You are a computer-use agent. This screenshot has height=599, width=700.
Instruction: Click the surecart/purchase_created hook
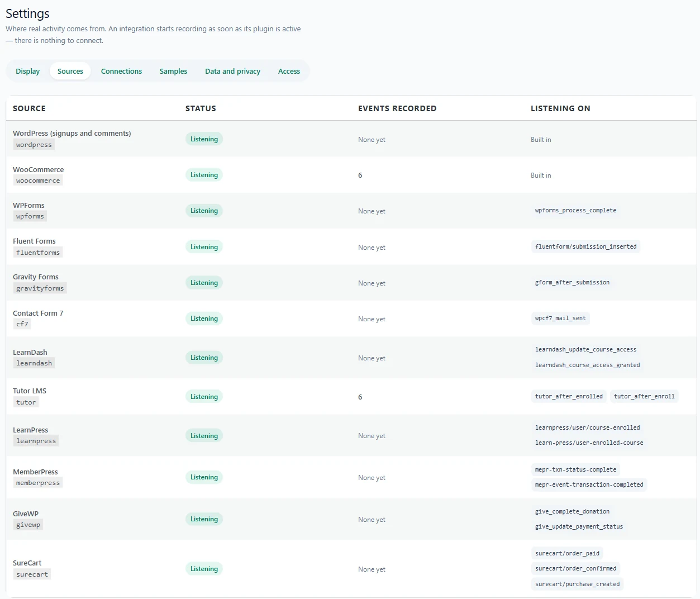(x=577, y=584)
